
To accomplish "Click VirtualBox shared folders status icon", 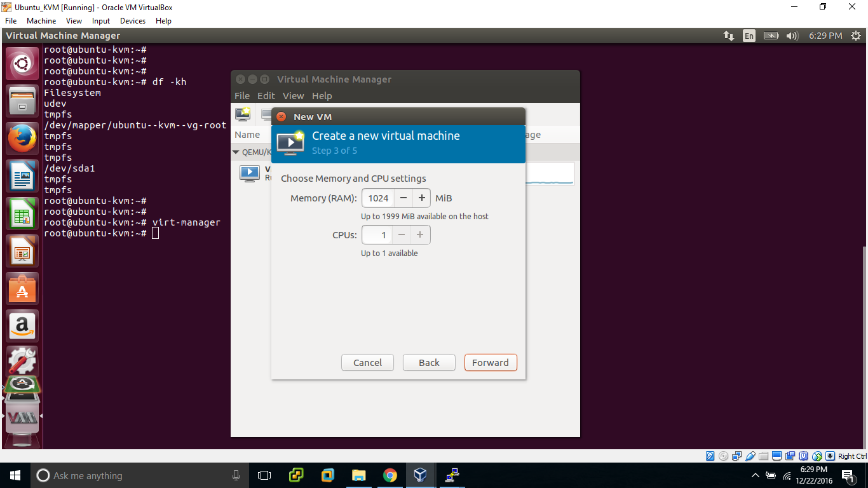I will tap(763, 456).
